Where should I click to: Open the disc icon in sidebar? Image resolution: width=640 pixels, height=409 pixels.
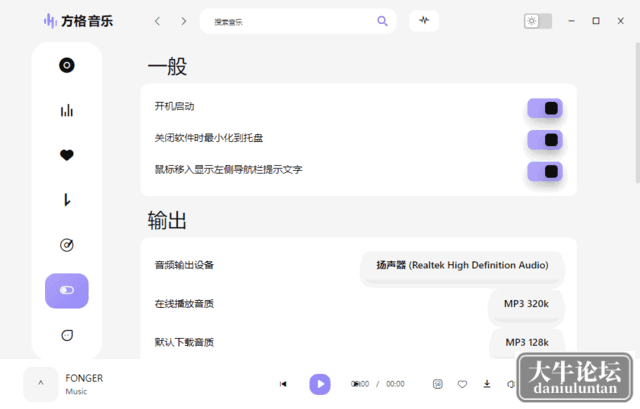click(x=67, y=65)
